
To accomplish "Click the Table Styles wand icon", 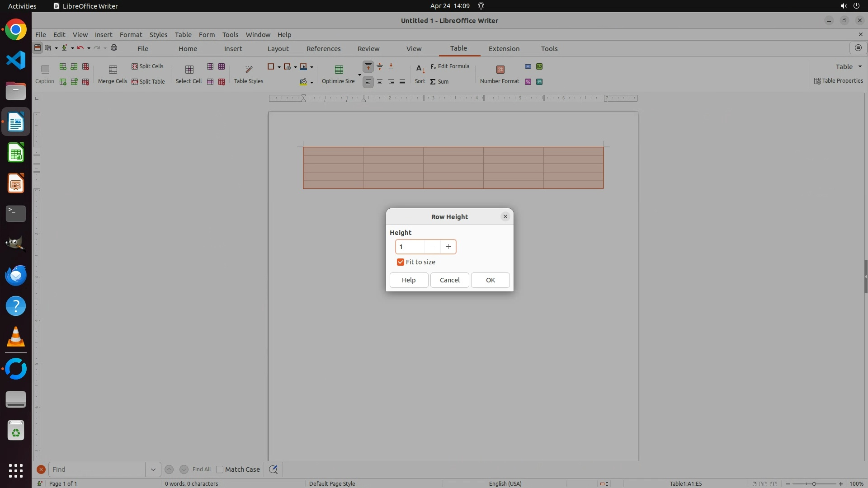I will (x=249, y=69).
